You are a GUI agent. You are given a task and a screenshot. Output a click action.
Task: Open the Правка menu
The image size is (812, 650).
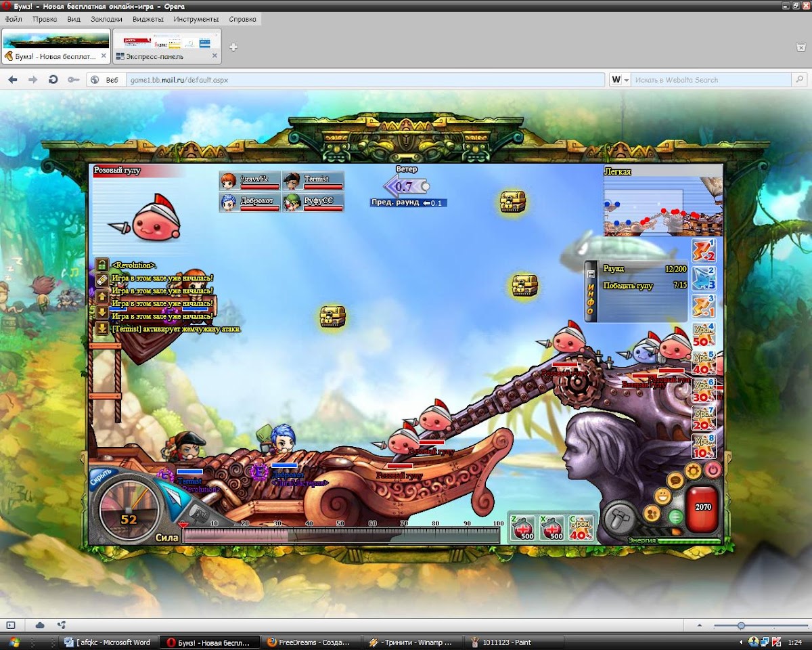pyautogui.click(x=45, y=19)
